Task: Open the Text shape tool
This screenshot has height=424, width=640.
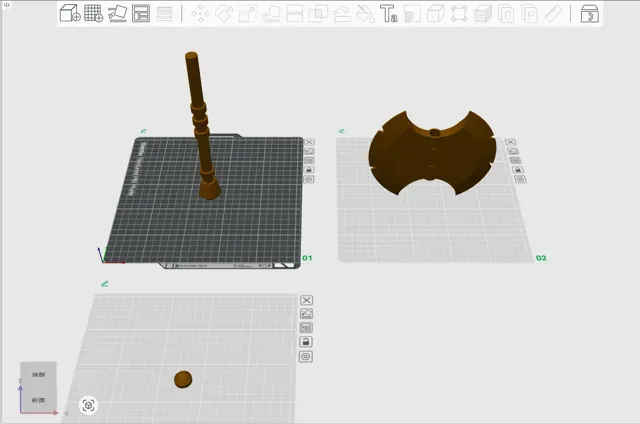Action: 389,13
